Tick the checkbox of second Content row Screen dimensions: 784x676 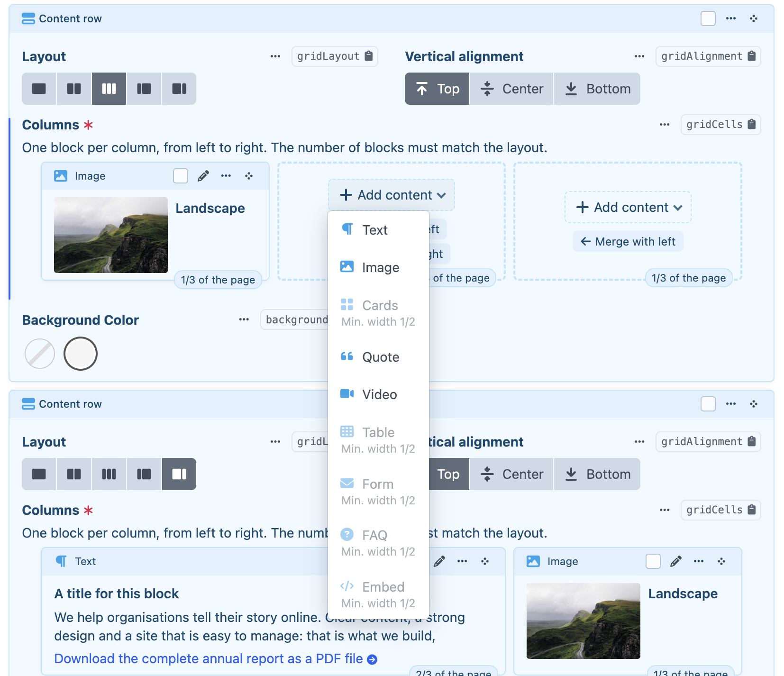tap(708, 404)
